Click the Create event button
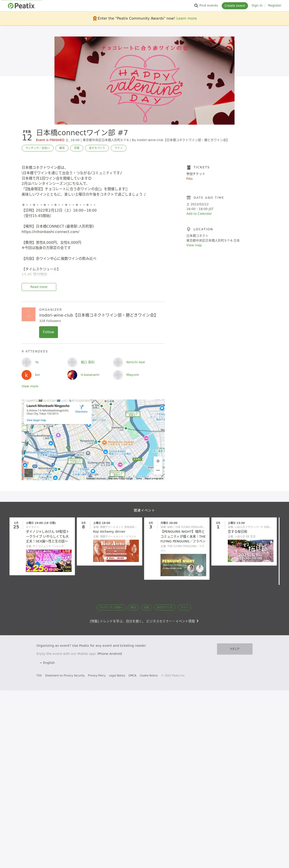Image resolution: width=289 pixels, height=868 pixels. (x=235, y=6)
